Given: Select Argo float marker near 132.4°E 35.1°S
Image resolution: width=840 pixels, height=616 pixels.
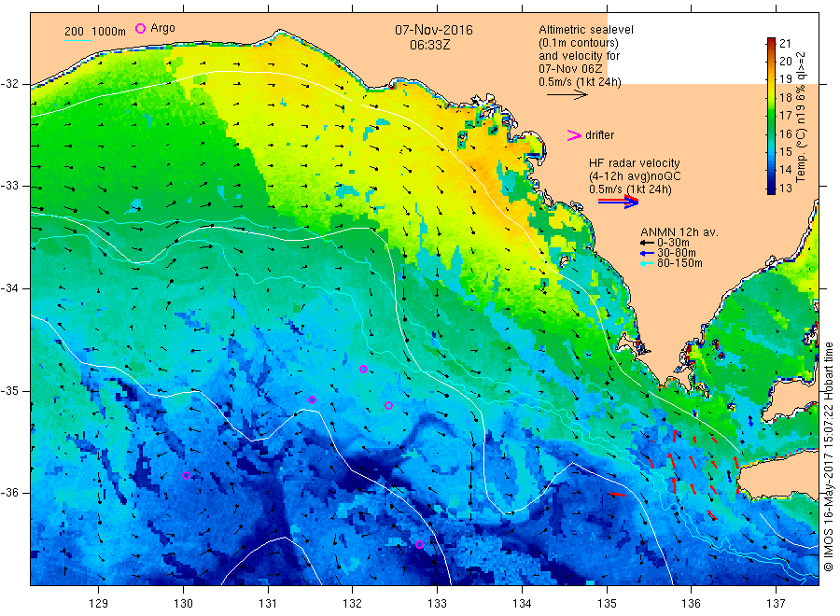Looking at the screenshot, I should coord(389,405).
